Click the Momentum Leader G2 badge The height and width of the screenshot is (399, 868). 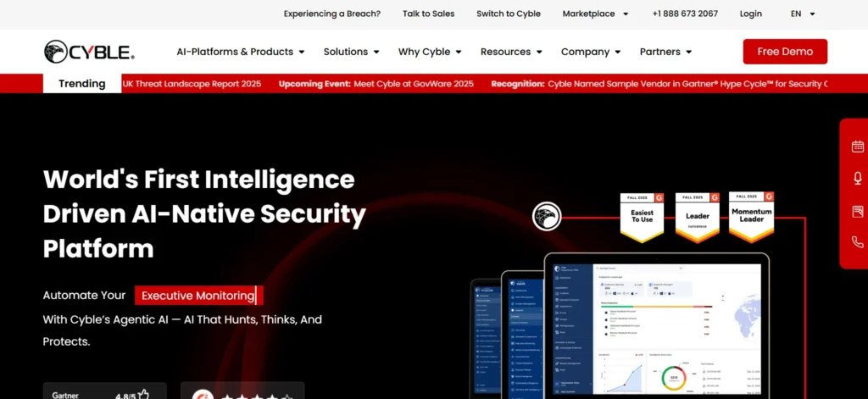[751, 216]
